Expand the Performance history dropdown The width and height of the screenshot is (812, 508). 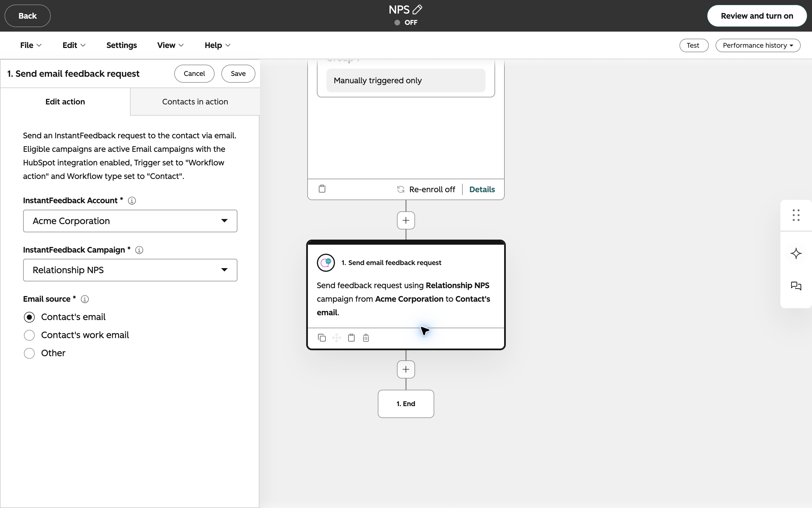click(758, 45)
